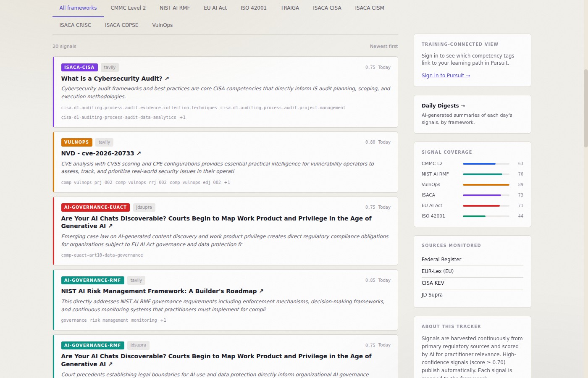Switch to the VulnOps tab
588x378 pixels.
(162, 25)
